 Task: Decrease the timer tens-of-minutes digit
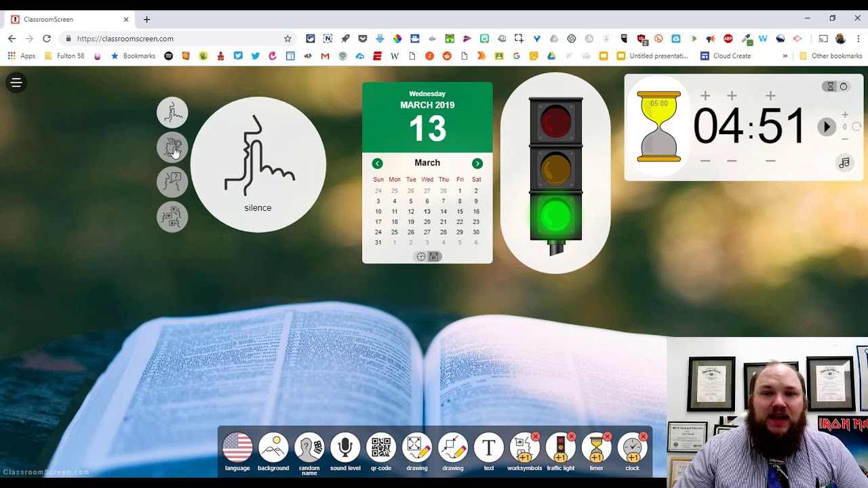(705, 161)
